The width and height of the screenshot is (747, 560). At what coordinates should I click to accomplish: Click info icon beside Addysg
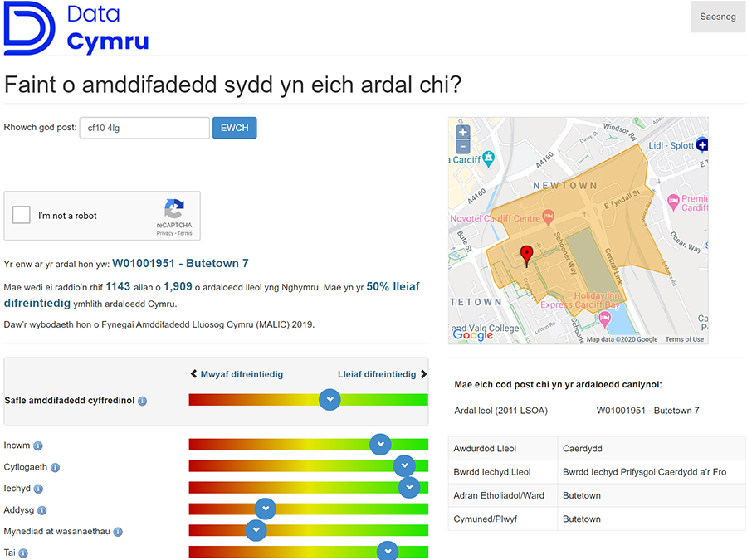tap(41, 511)
